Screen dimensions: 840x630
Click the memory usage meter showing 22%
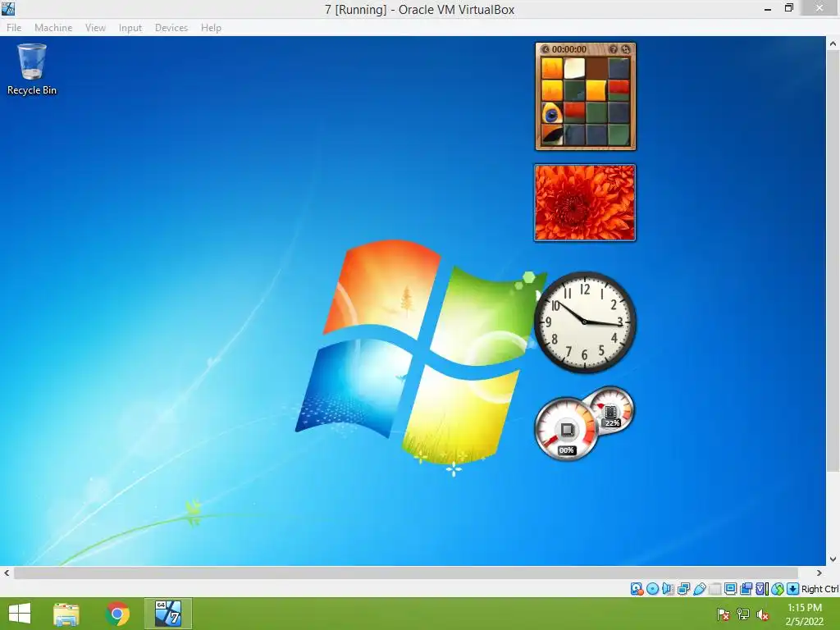pos(610,411)
